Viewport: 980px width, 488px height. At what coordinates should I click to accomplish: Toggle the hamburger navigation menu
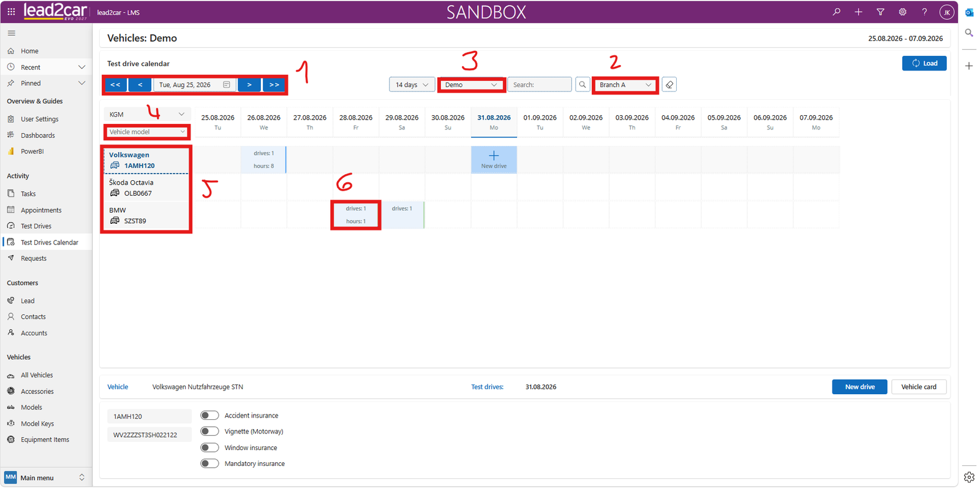tap(11, 33)
